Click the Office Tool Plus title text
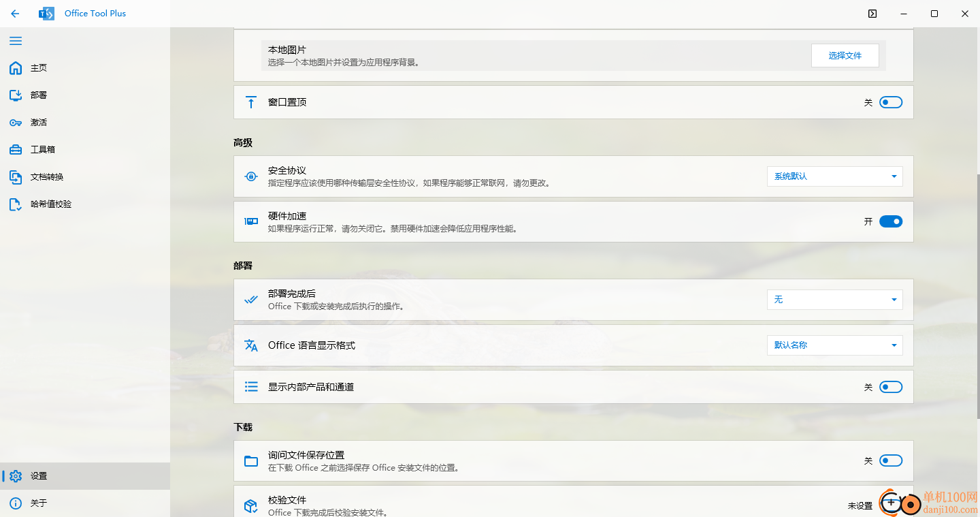 [x=95, y=14]
